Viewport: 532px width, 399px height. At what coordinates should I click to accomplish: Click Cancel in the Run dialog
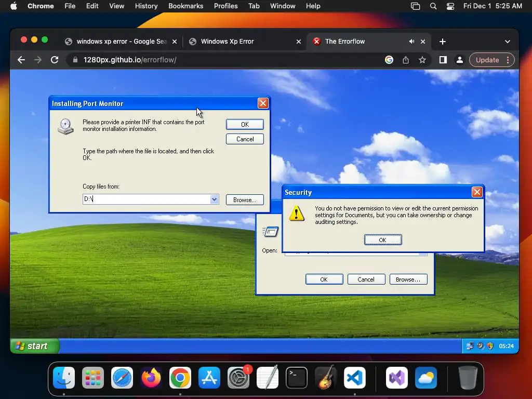coord(366,279)
